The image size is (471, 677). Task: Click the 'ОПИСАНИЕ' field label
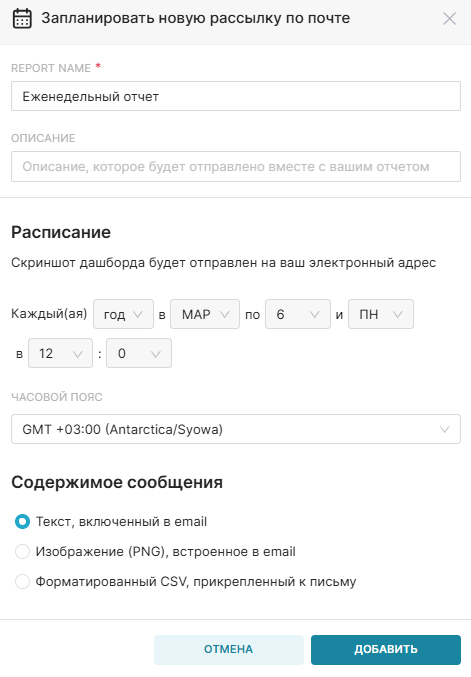(x=43, y=138)
